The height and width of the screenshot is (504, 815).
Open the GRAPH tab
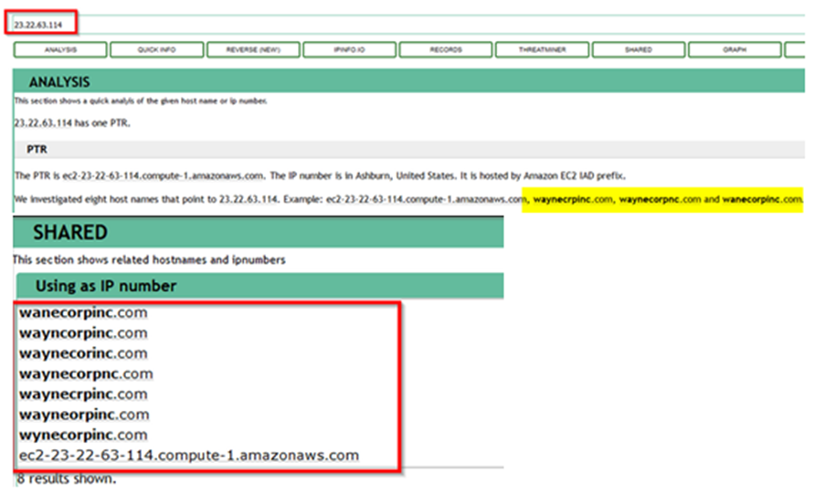point(735,50)
